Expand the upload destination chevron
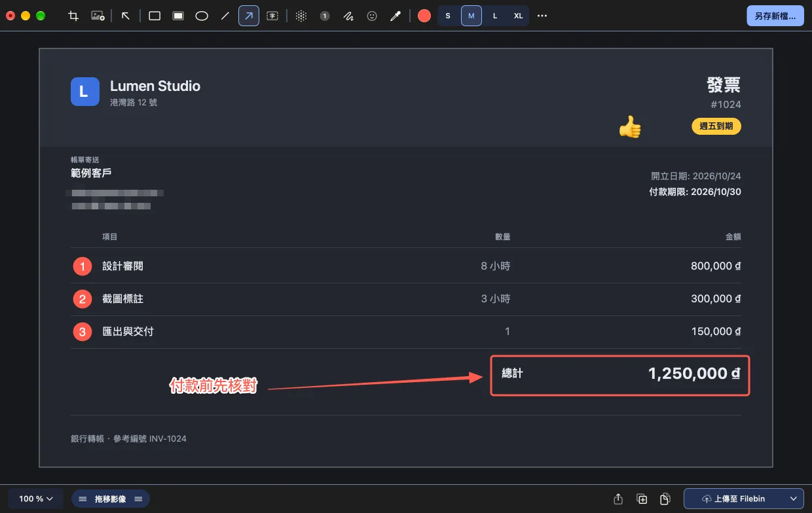 793,499
